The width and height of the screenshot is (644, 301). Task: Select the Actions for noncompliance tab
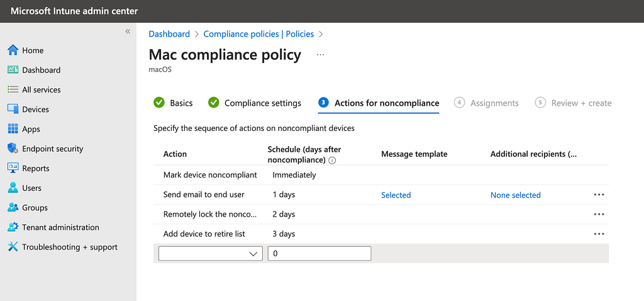[x=379, y=103]
